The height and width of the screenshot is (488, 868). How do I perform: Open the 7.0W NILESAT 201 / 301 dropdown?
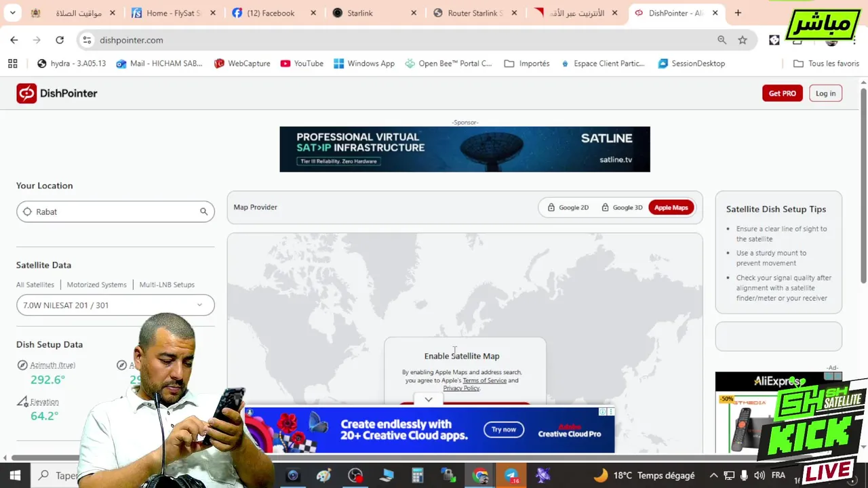click(x=115, y=305)
